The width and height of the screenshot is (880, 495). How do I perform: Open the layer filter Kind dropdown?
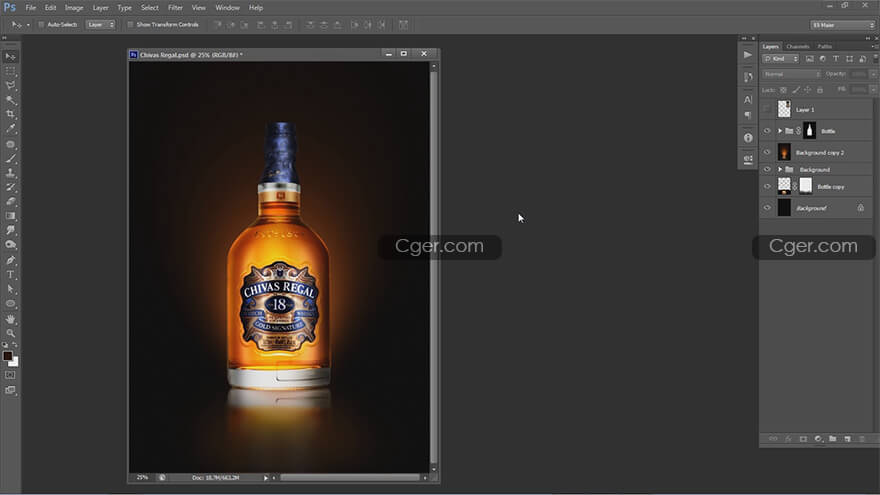[781, 59]
